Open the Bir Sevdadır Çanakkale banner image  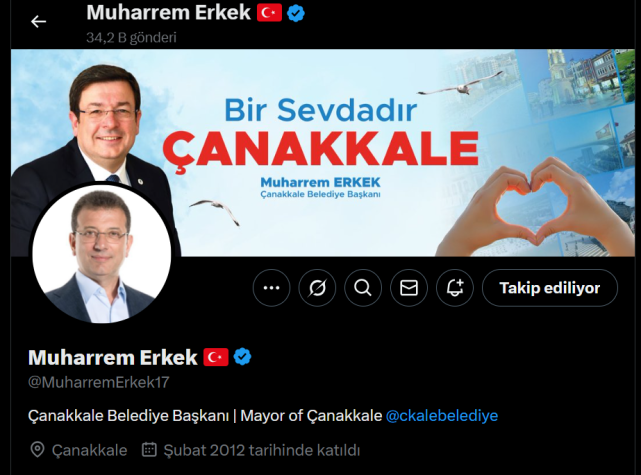(323, 152)
